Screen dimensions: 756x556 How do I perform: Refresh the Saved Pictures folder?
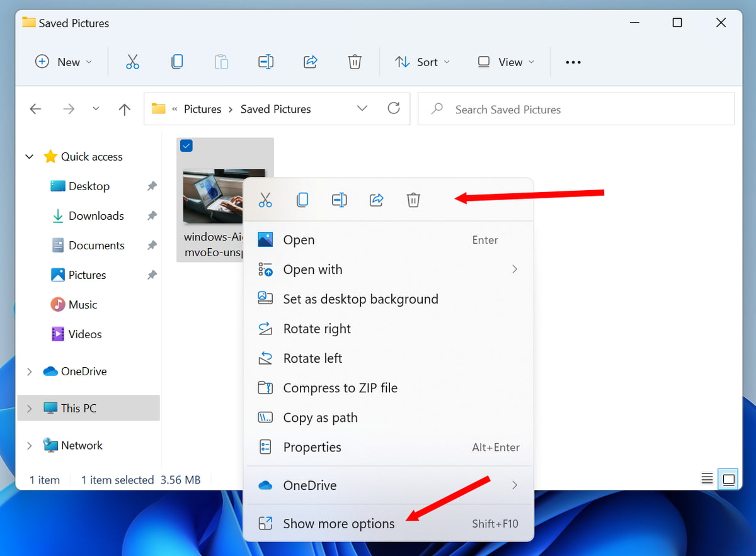pos(394,108)
